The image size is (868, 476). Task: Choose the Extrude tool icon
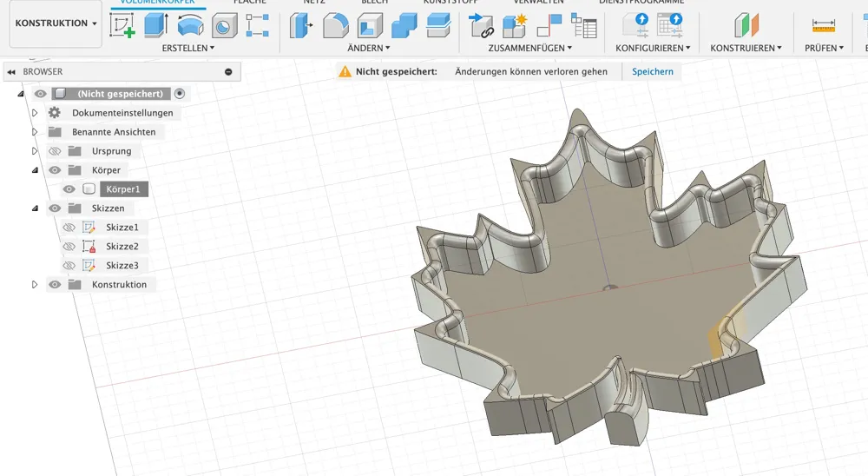pos(156,25)
